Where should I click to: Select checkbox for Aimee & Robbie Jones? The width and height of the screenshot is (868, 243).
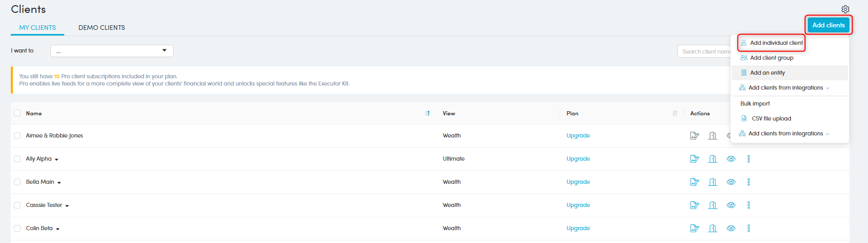tap(17, 135)
